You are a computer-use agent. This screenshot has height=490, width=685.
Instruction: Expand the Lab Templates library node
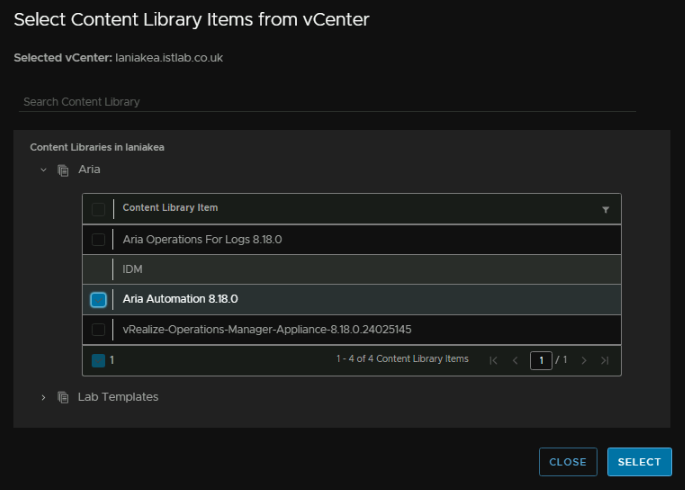coord(43,397)
